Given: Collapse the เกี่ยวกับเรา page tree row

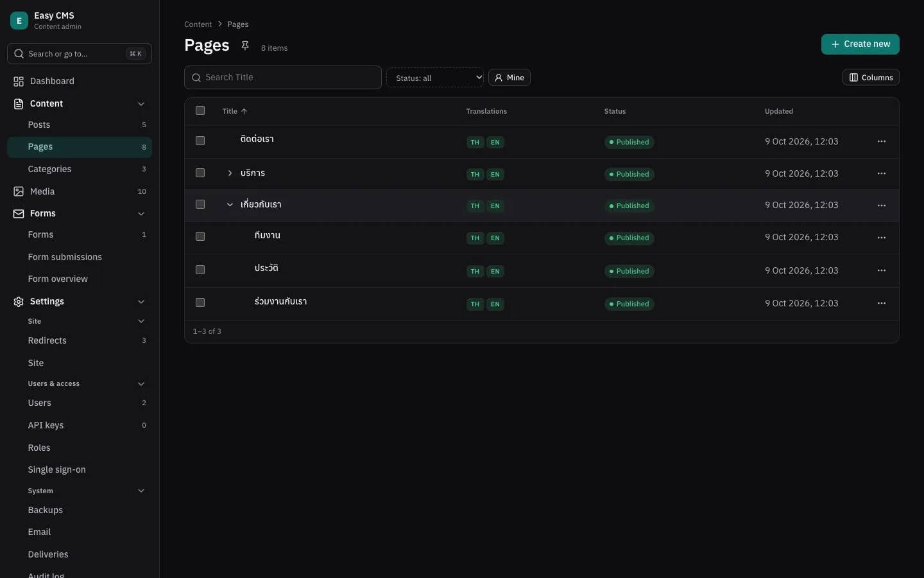Looking at the screenshot, I should coord(230,205).
